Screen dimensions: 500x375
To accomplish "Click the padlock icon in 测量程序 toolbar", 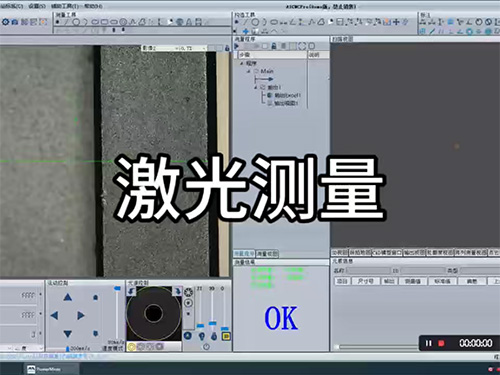I will coord(274,46).
